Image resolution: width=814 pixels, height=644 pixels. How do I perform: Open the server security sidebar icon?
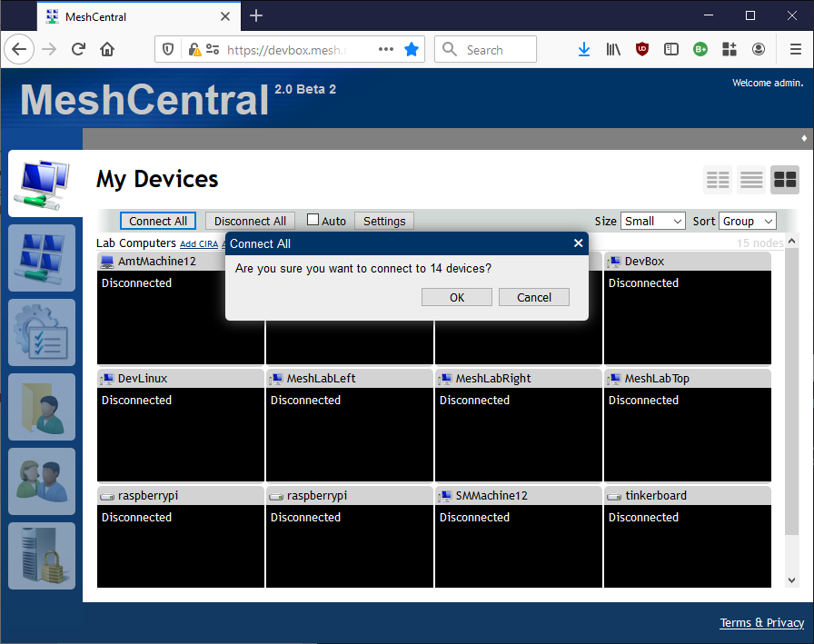[x=42, y=554]
